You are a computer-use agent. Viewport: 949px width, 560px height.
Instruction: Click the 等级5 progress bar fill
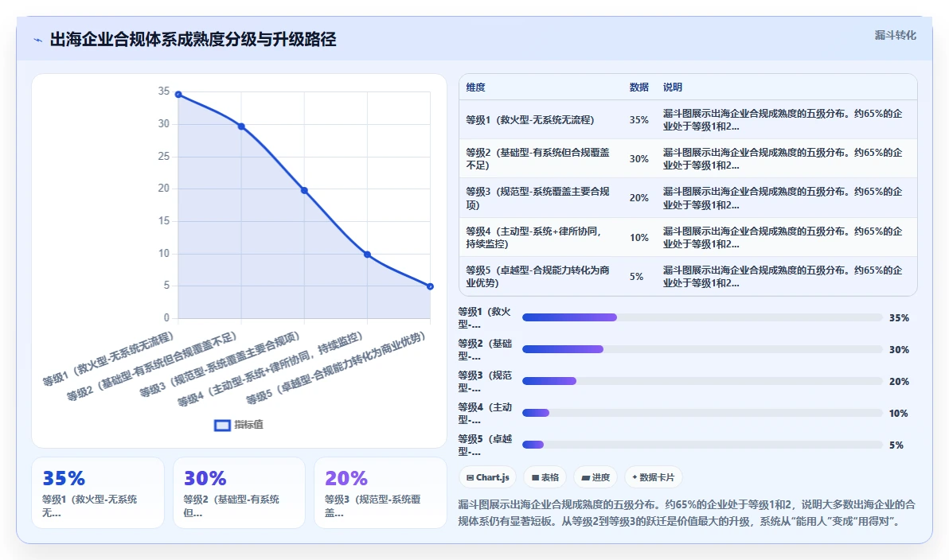click(x=533, y=445)
